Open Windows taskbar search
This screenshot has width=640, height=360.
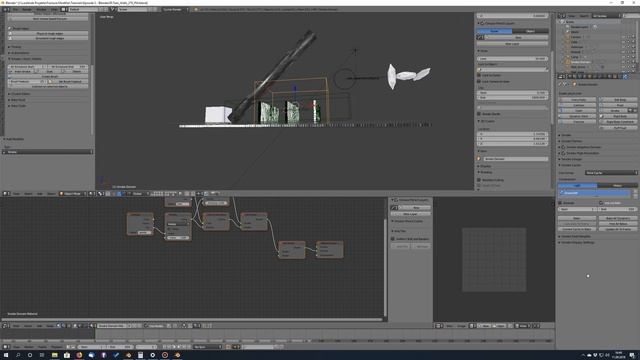tap(18, 355)
